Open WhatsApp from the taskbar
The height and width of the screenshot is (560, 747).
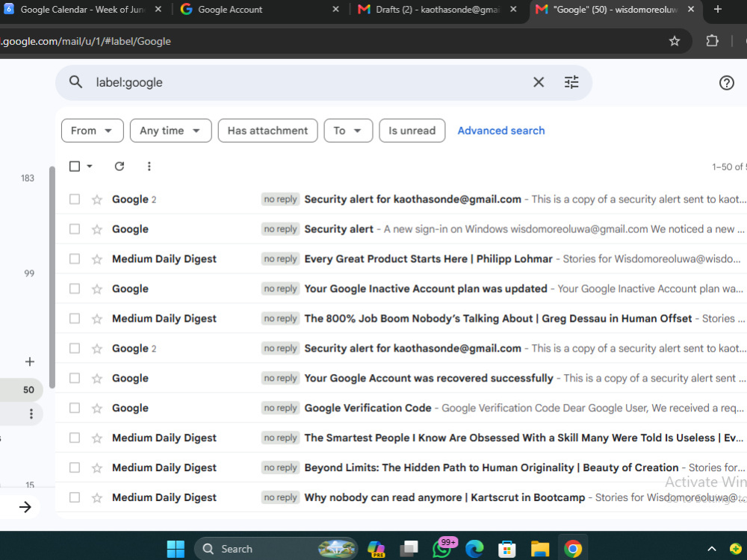point(441,549)
